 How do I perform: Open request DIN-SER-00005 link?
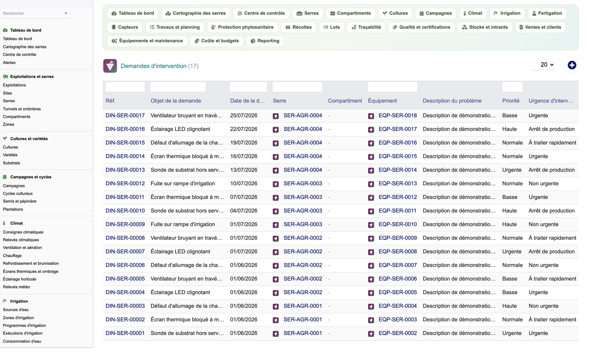[125, 279]
